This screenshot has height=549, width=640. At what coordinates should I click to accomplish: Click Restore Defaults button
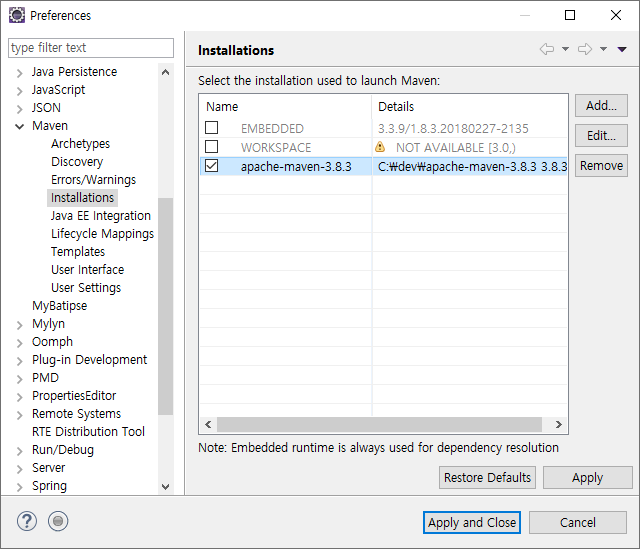coord(487,478)
